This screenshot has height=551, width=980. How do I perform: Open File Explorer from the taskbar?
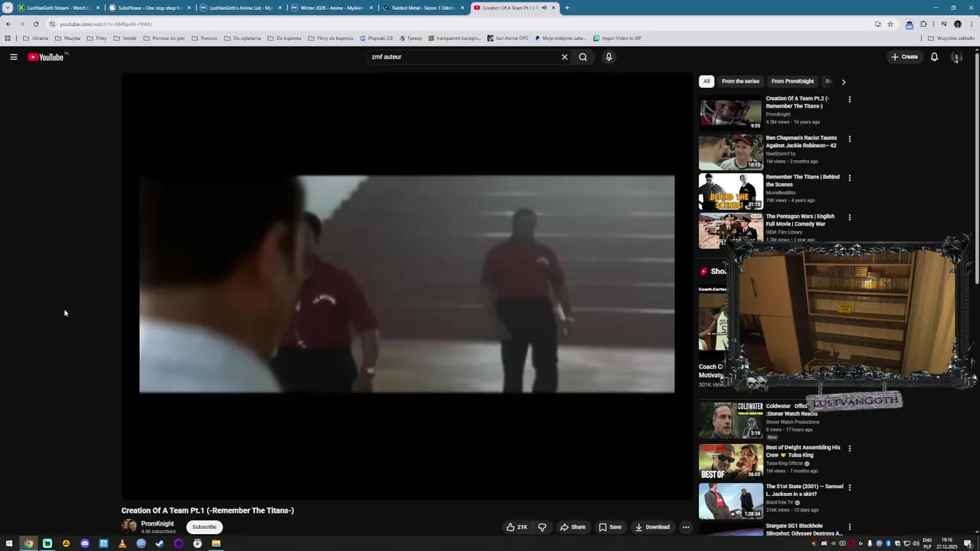click(x=216, y=543)
